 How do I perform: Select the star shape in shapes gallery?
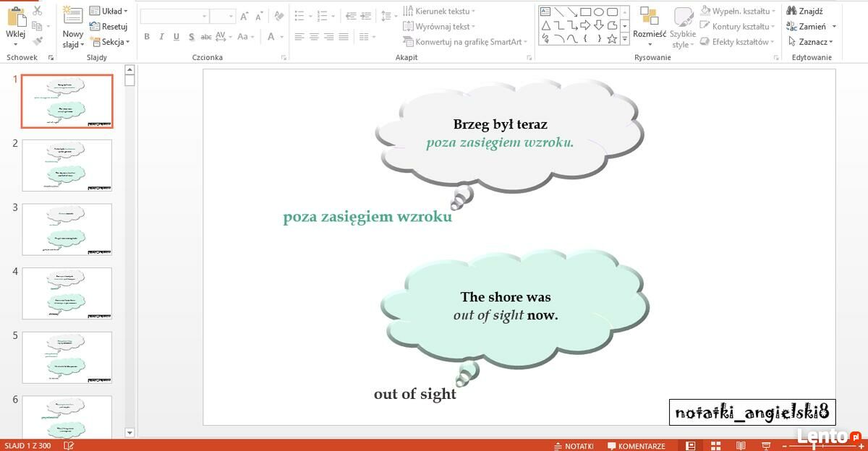tap(612, 39)
